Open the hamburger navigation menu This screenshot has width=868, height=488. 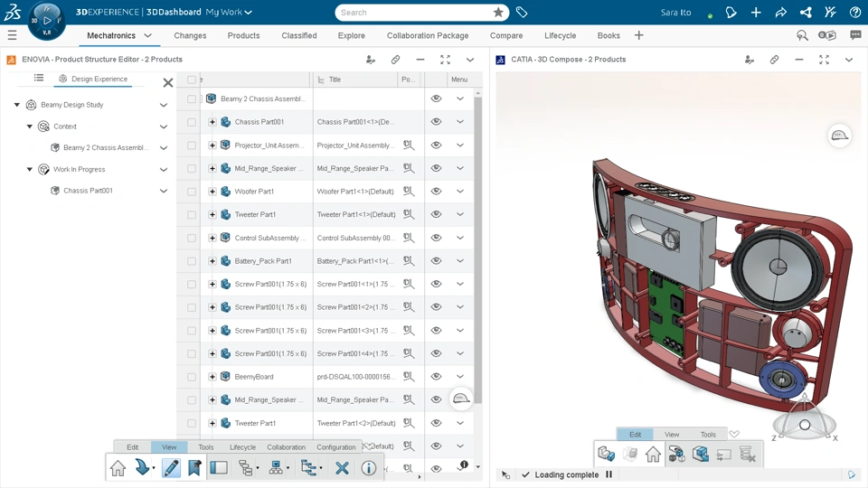point(12,35)
